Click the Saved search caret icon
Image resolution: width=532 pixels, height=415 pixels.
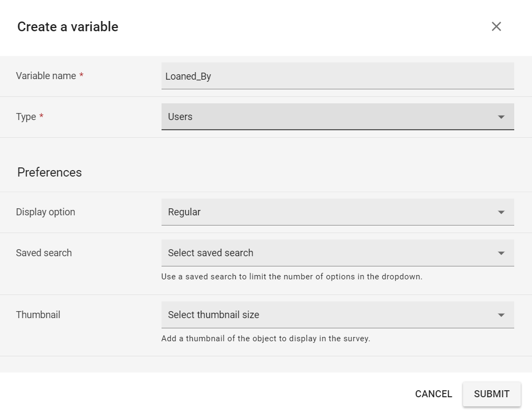501,253
